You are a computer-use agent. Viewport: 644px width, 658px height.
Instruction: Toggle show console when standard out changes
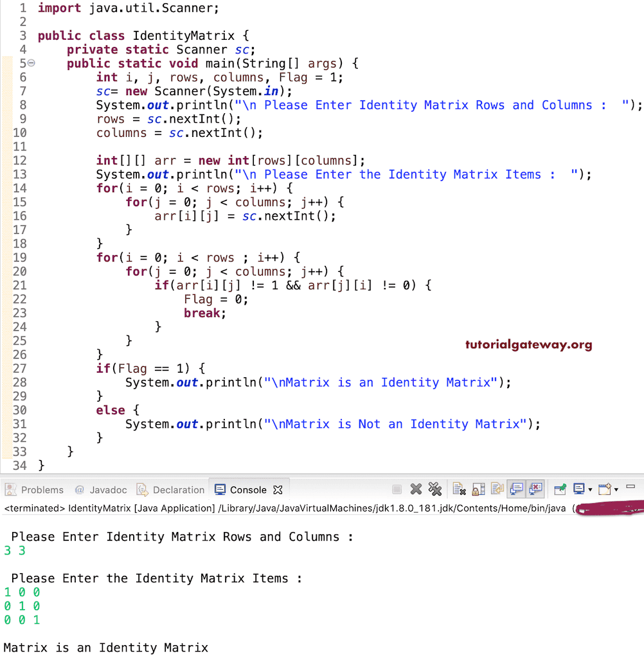coord(515,489)
